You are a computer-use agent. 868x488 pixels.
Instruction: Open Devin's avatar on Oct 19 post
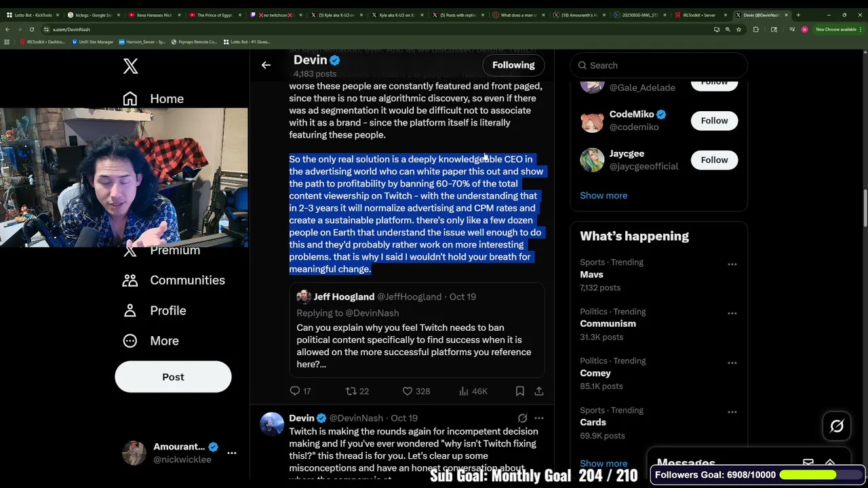[x=271, y=424]
